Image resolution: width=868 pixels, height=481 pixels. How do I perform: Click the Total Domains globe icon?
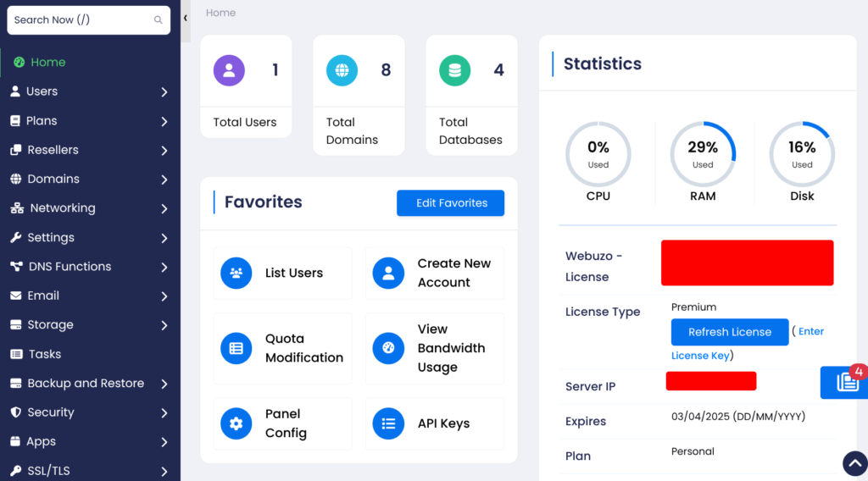pos(342,70)
